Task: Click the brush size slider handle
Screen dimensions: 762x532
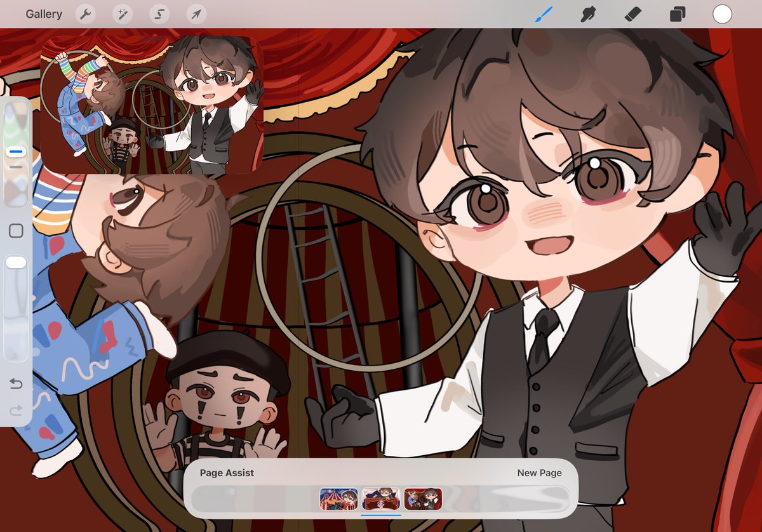Action: coord(16,152)
